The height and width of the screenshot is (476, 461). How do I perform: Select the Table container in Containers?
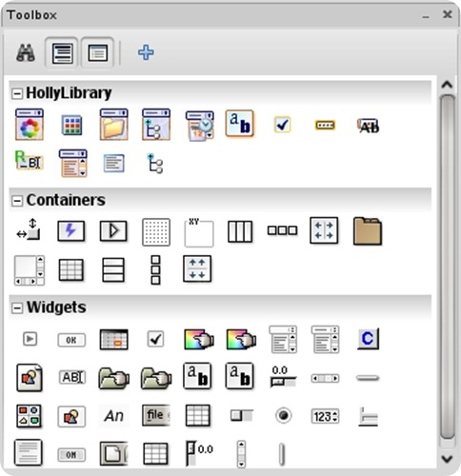(71, 269)
